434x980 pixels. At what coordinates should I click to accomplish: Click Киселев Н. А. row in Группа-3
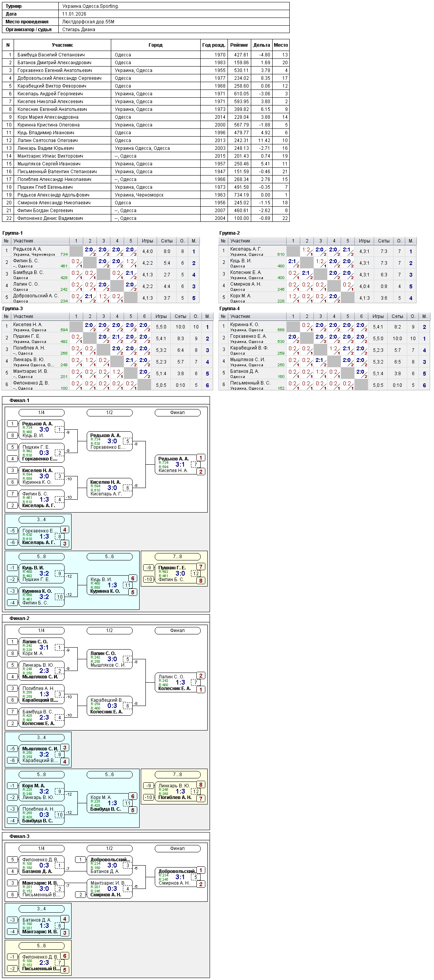click(107, 327)
